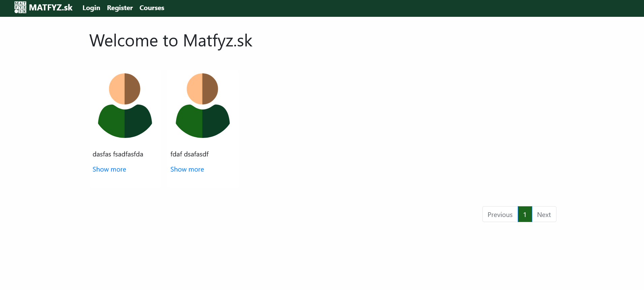Show more about fdaf dsafasdf

click(x=187, y=169)
